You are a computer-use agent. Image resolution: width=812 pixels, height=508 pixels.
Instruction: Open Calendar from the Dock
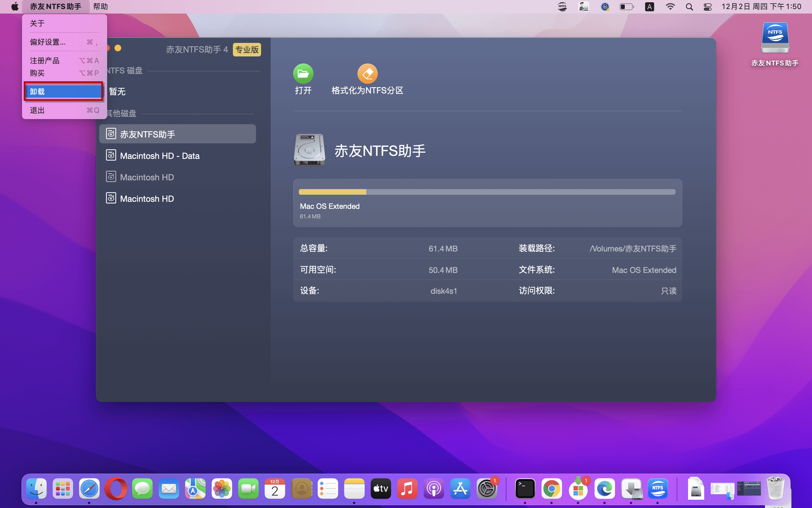275,488
